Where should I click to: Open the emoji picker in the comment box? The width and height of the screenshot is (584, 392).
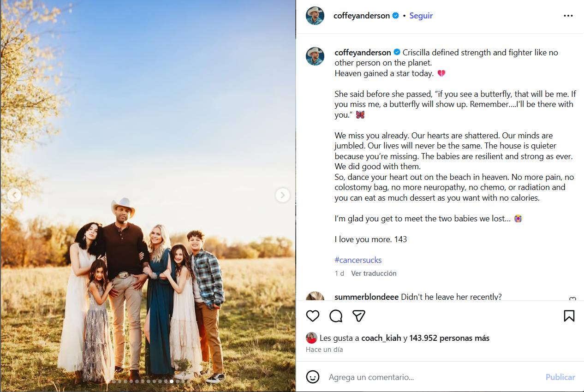click(313, 377)
